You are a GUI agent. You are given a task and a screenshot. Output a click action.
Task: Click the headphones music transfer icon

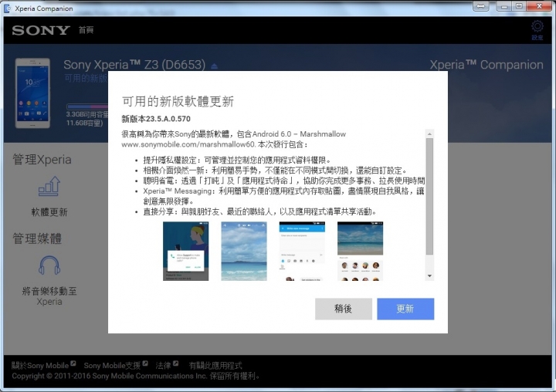49,265
